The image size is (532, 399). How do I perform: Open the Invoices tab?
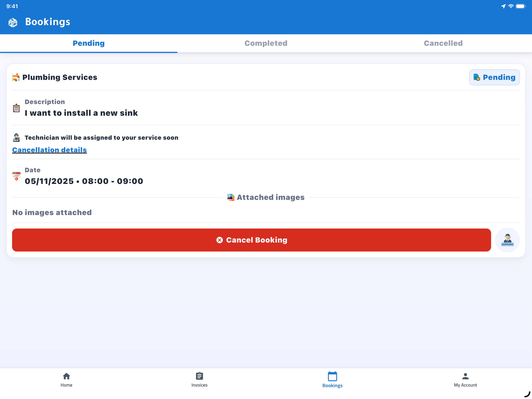point(199,380)
